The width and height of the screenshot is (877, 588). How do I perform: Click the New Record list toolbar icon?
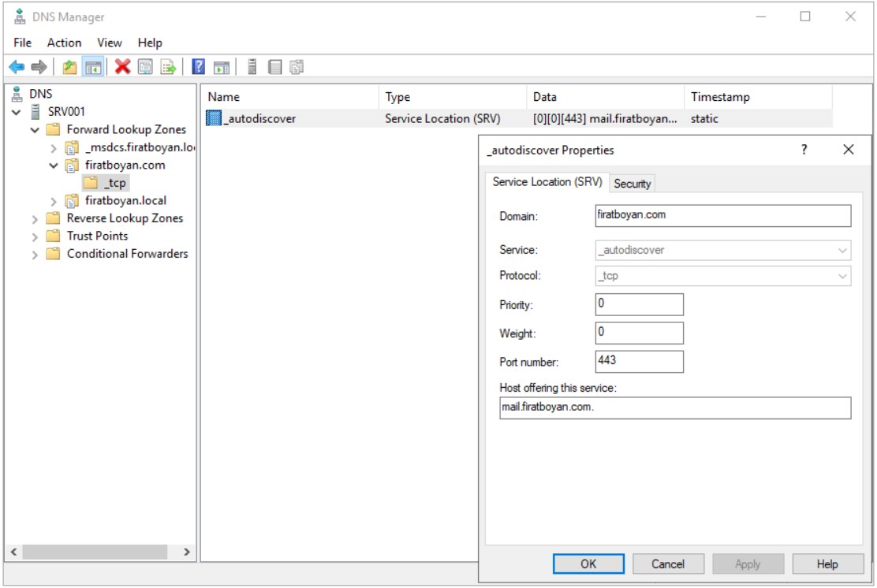tap(274, 67)
